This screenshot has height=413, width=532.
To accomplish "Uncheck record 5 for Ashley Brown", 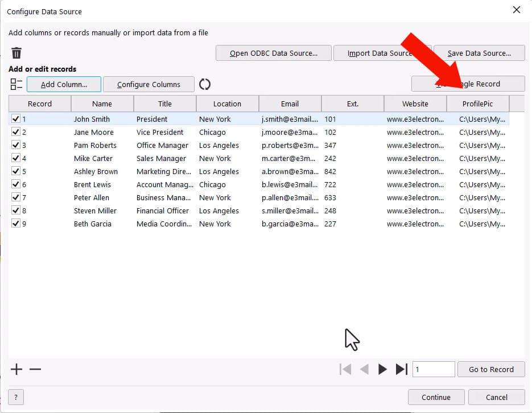I will (17, 171).
